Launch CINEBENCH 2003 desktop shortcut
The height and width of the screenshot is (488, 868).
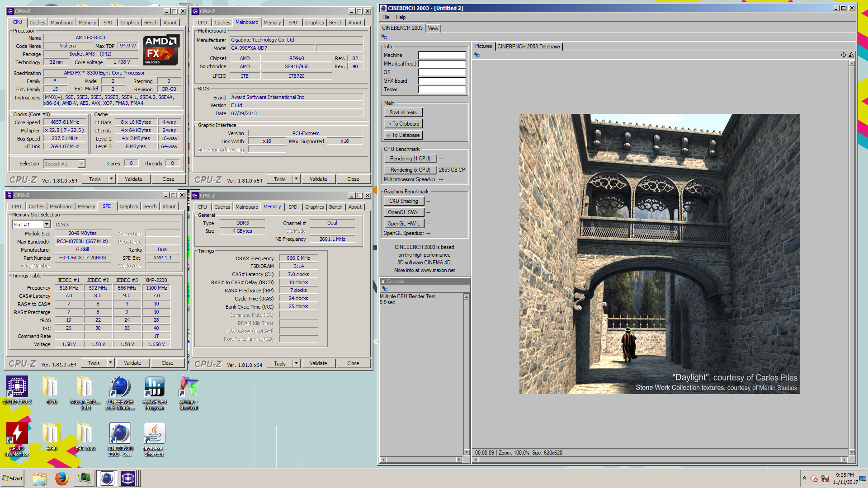pyautogui.click(x=120, y=439)
